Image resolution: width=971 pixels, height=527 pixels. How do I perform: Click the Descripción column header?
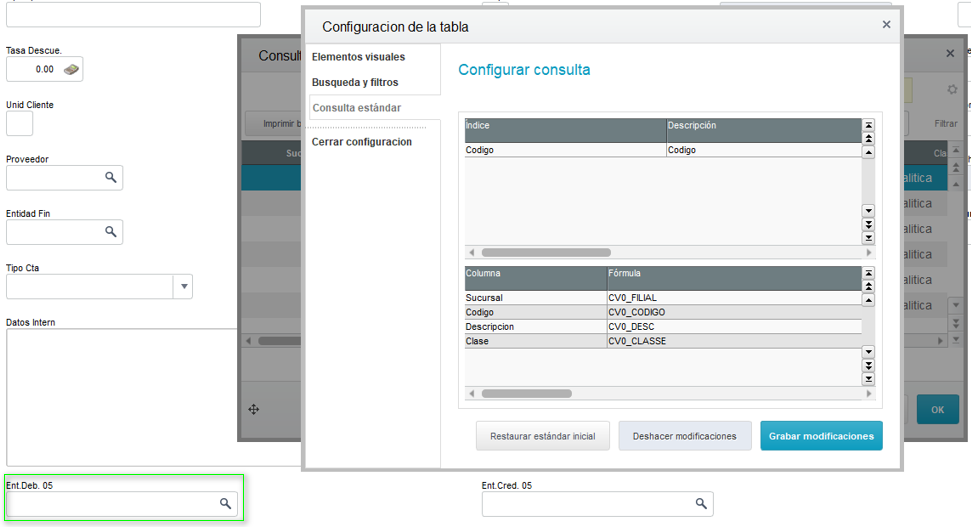[764, 131]
